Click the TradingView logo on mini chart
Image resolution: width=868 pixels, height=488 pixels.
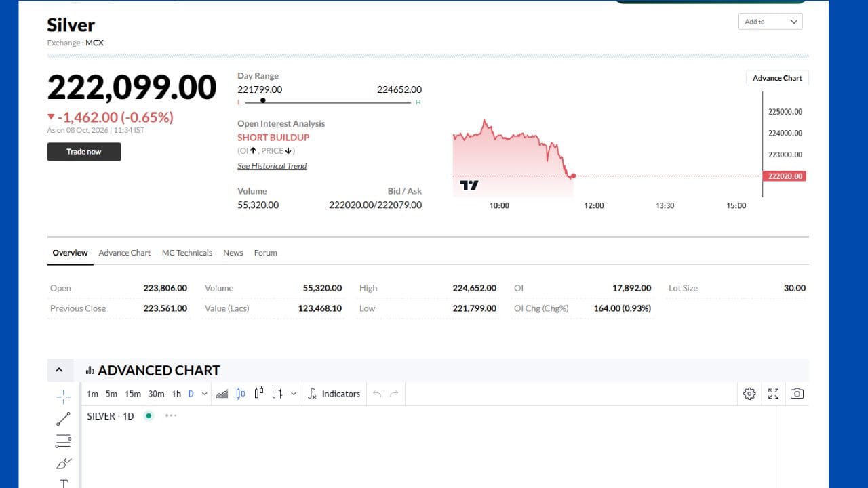(469, 184)
